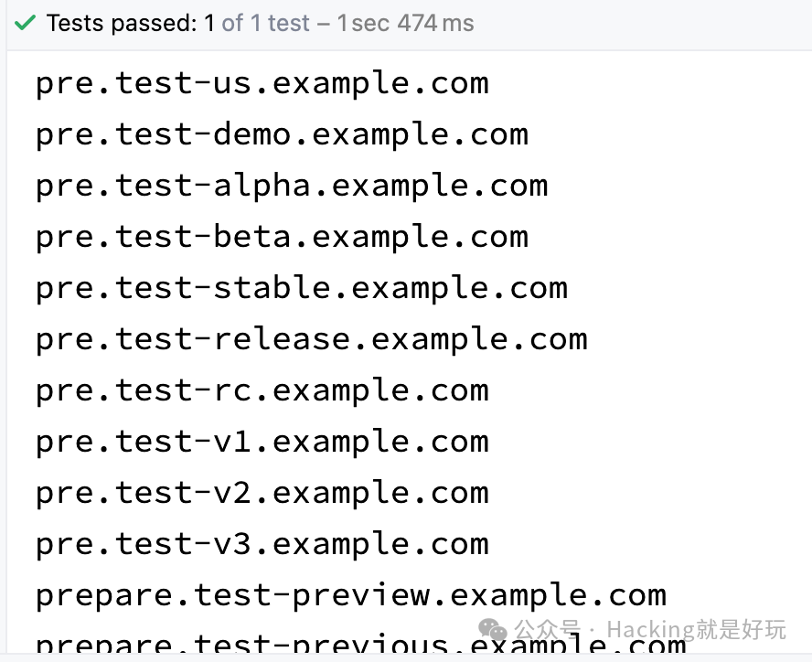Click the WeChat logo in watermark
Image resolution: width=812 pixels, height=662 pixels.
493,630
